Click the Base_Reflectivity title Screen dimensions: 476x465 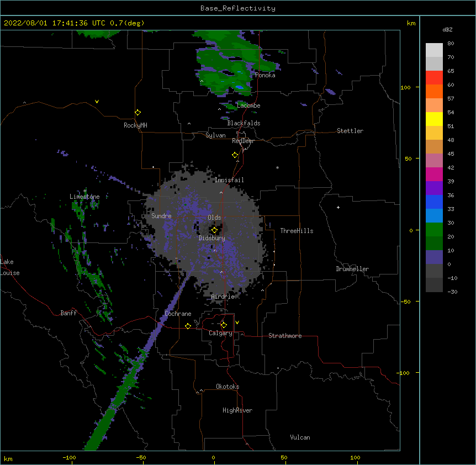238,8
